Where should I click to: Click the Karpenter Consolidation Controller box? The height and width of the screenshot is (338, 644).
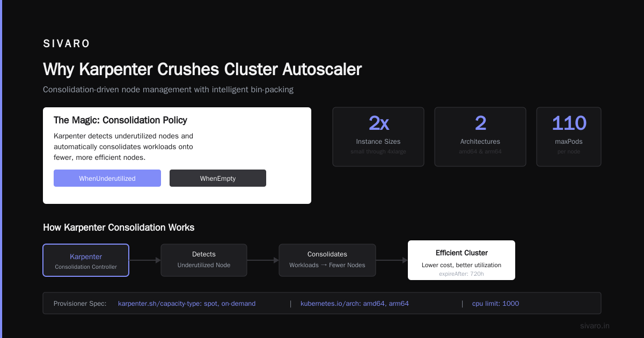click(86, 260)
